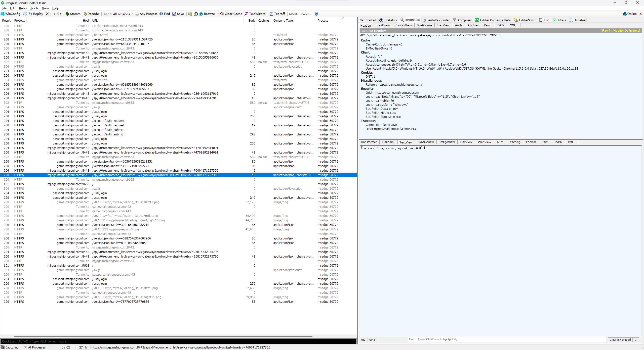Clear the WinINET cache
The height and width of the screenshot is (350, 644).
coord(231,14)
